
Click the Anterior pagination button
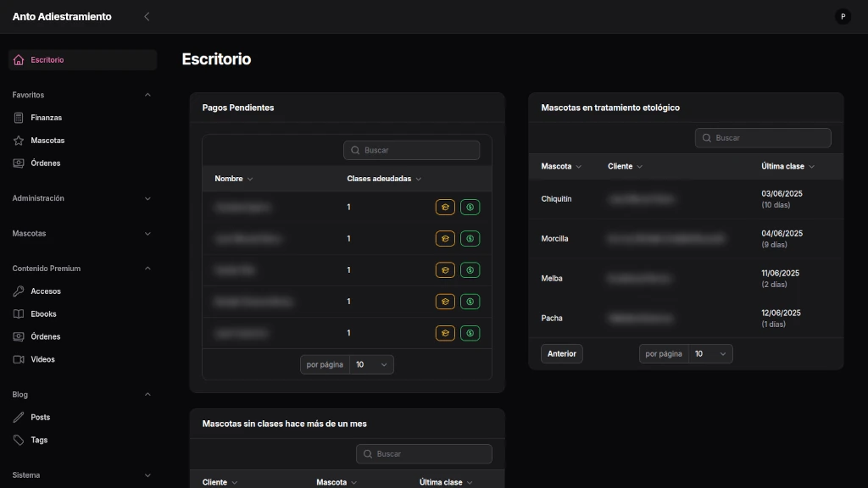tap(561, 354)
